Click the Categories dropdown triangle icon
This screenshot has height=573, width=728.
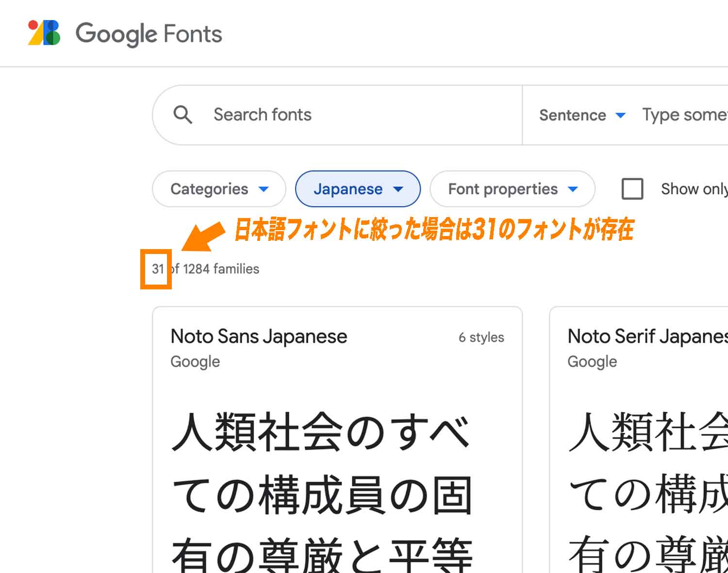click(263, 189)
